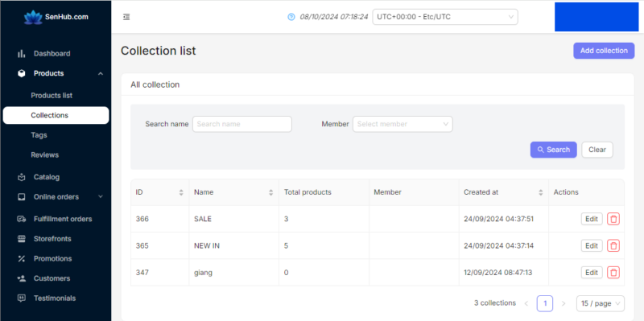Open the Select member dropdown
The image size is (644, 321).
[402, 124]
